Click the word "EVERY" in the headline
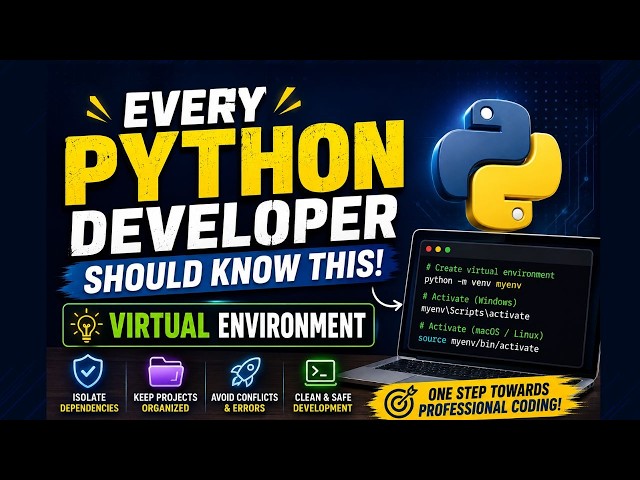Image resolution: width=640 pixels, height=480 pixels. point(194,107)
